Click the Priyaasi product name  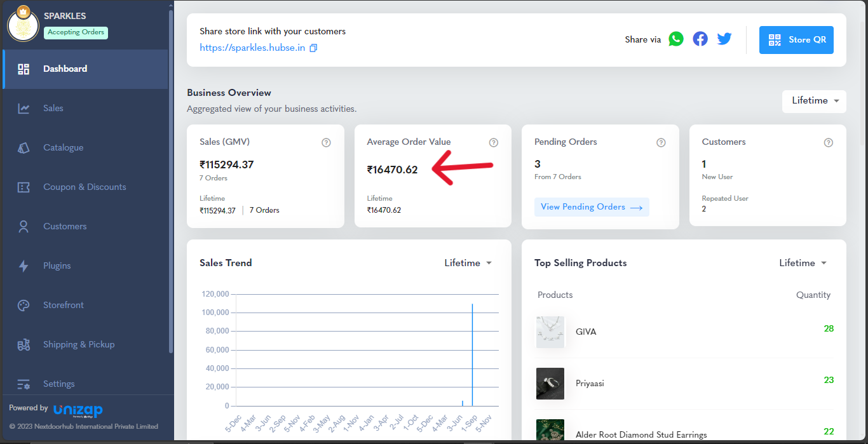point(589,384)
